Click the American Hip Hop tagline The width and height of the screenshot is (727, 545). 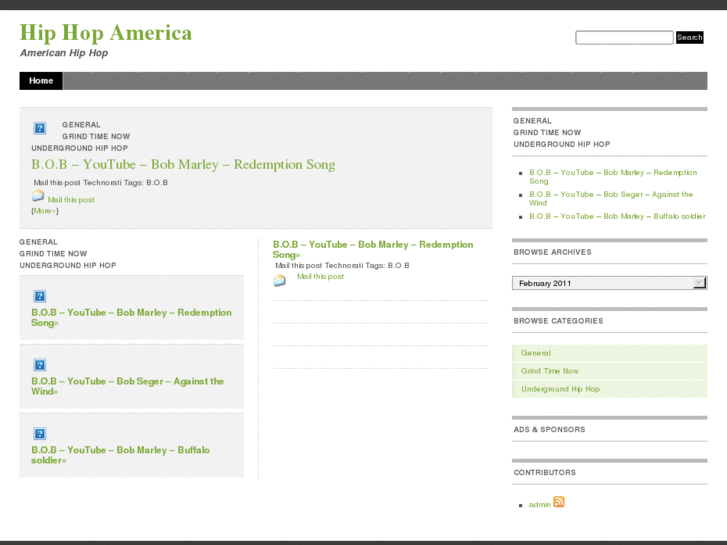(64, 53)
